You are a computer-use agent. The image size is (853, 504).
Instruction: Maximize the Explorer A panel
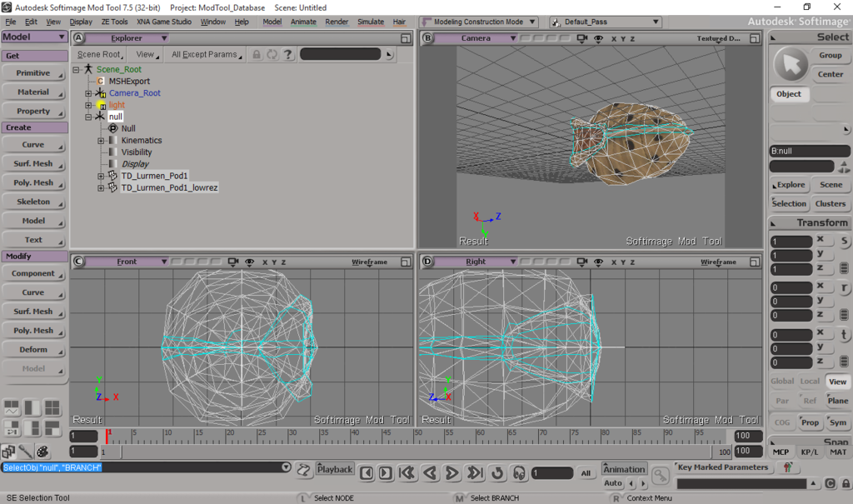click(406, 38)
